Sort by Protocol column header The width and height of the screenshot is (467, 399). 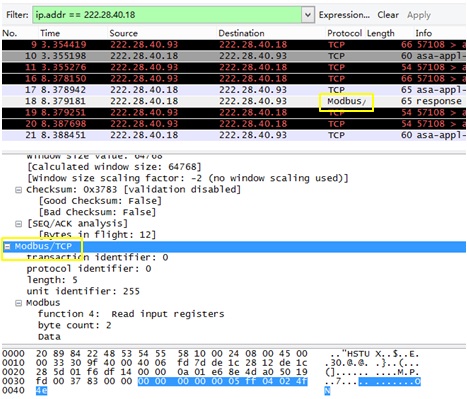click(344, 33)
